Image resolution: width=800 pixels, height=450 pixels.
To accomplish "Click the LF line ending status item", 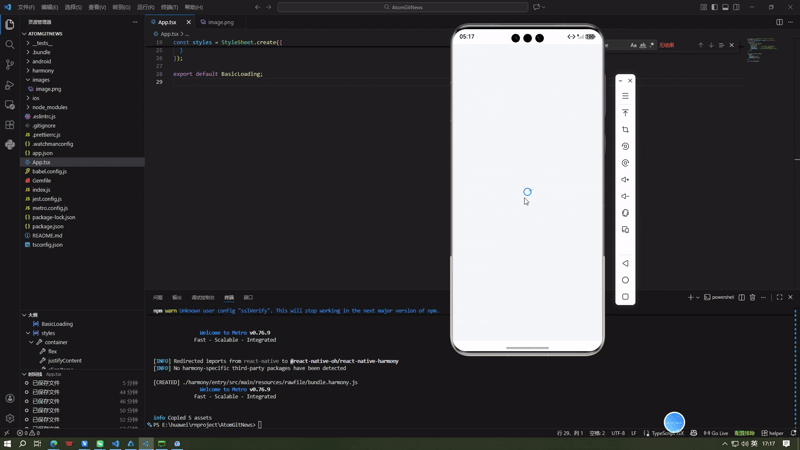I will (634, 433).
